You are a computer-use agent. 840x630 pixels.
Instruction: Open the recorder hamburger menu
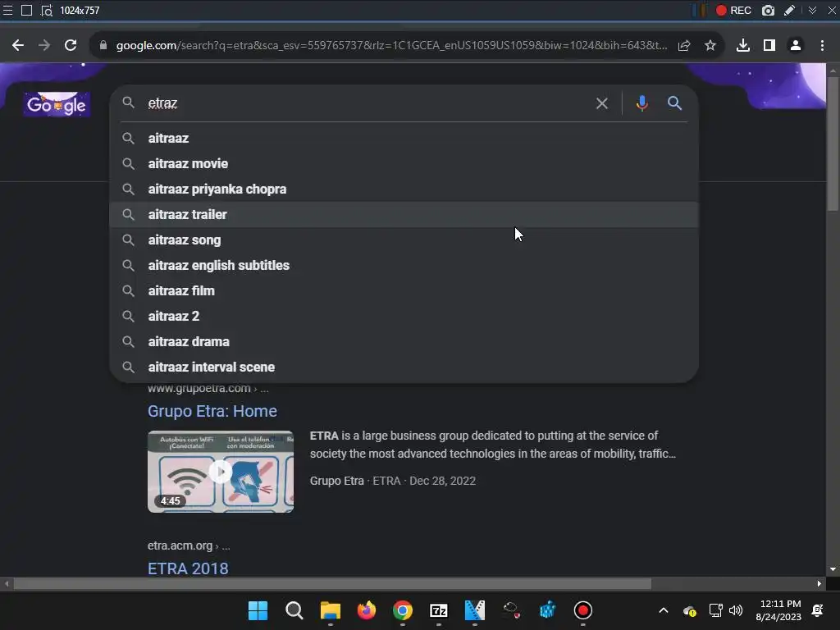coord(7,10)
